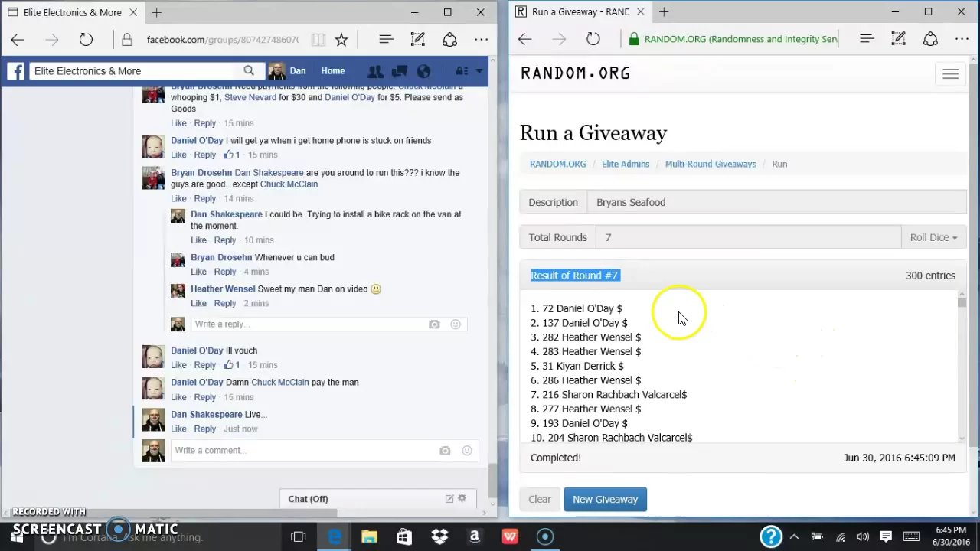Viewport: 980px width, 551px height.
Task: Open reading view in the Facebook window
Action: tap(318, 40)
